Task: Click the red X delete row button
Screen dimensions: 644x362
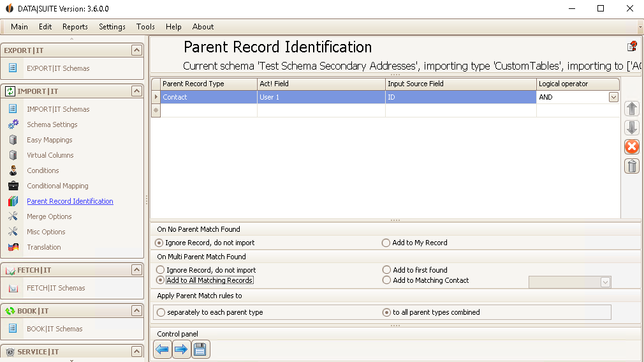Action: [x=632, y=147]
